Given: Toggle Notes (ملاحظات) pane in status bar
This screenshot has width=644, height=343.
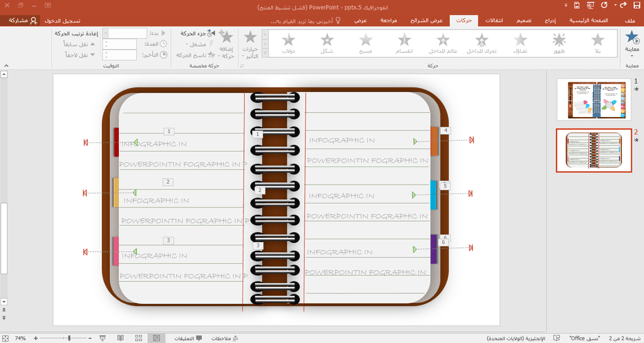Looking at the screenshot, I should 225,339.
